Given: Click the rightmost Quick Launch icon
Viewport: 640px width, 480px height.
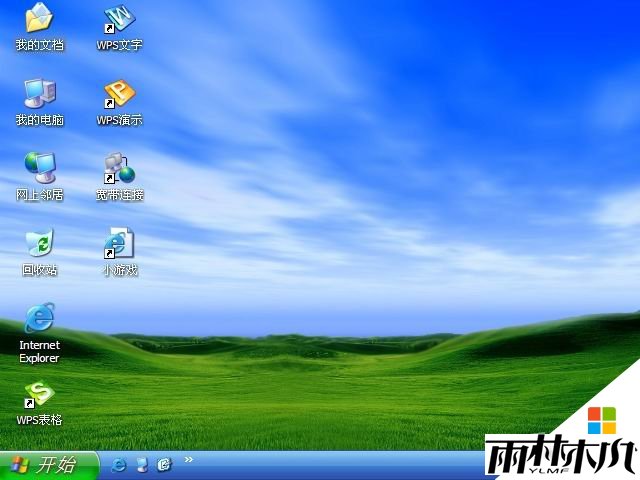Looking at the screenshot, I should click(165, 465).
